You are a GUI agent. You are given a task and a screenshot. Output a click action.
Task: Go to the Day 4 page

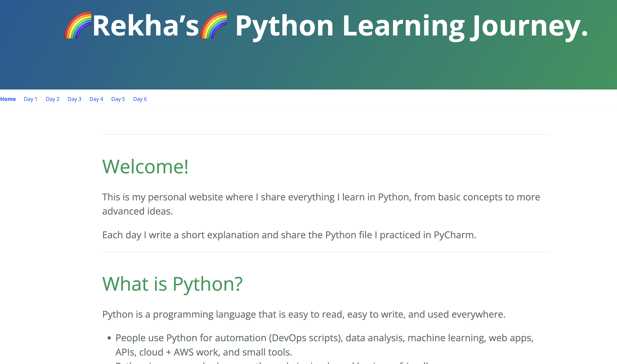point(96,99)
